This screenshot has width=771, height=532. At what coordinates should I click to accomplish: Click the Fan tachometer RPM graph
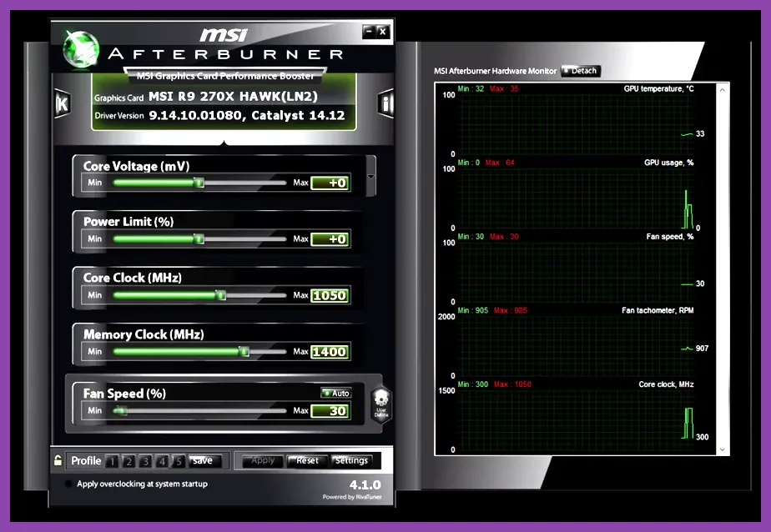575,346
